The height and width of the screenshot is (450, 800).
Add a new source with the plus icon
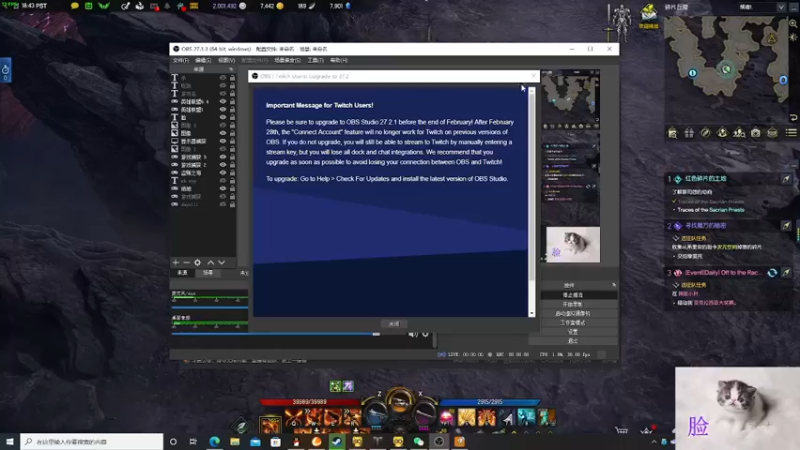coord(176,262)
